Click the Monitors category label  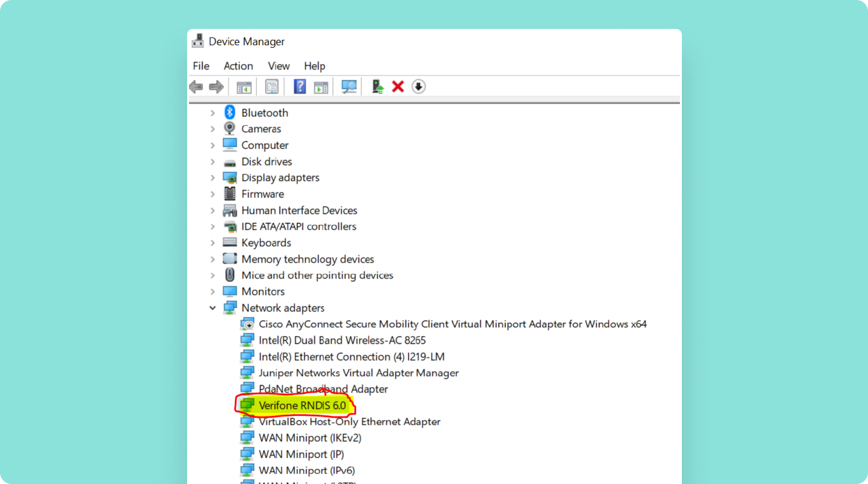pos(263,292)
